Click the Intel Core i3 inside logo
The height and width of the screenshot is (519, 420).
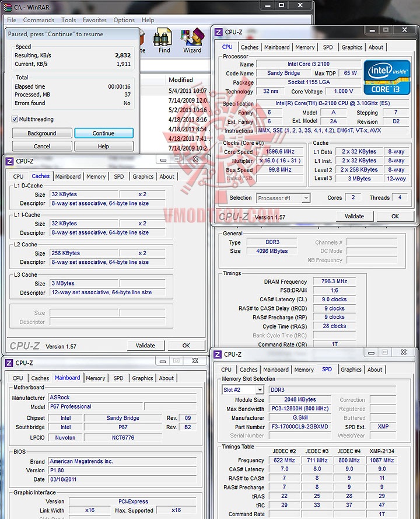tap(387, 78)
